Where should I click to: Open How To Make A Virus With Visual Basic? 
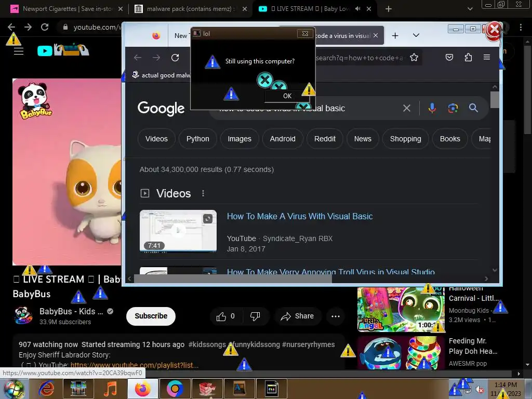300,217
